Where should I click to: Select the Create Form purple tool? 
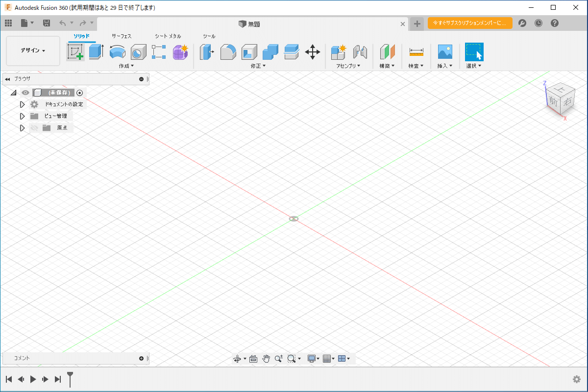click(180, 52)
